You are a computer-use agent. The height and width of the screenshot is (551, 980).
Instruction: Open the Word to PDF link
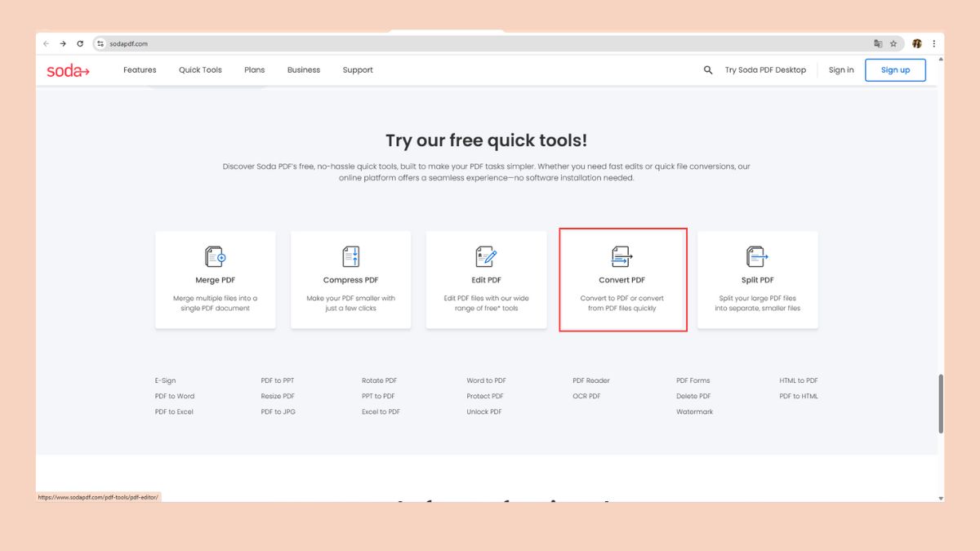[x=487, y=380]
